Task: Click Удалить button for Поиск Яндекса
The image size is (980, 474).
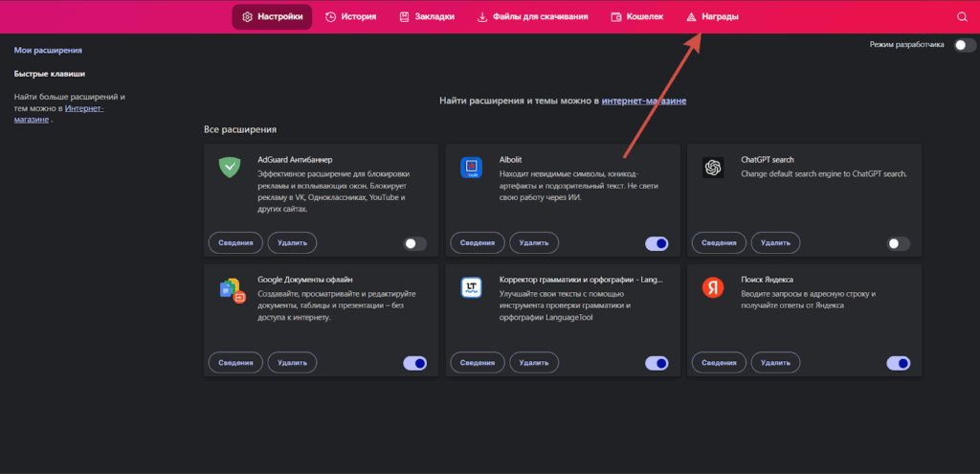Action: tap(774, 363)
